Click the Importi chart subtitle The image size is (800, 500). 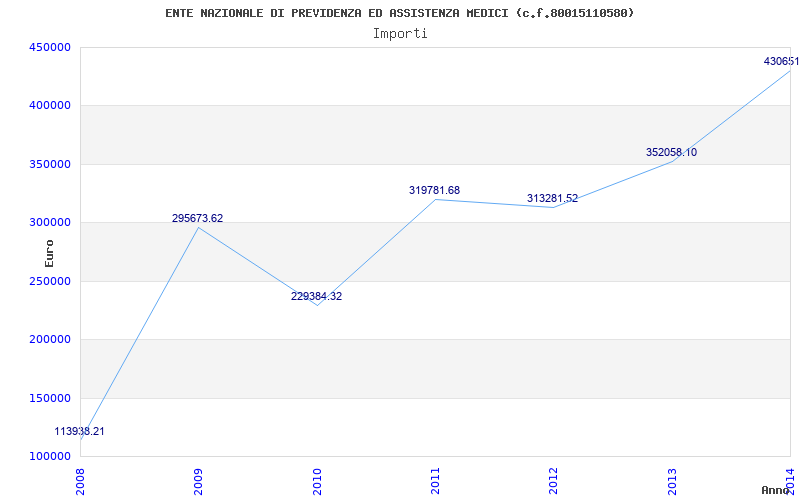[400, 34]
